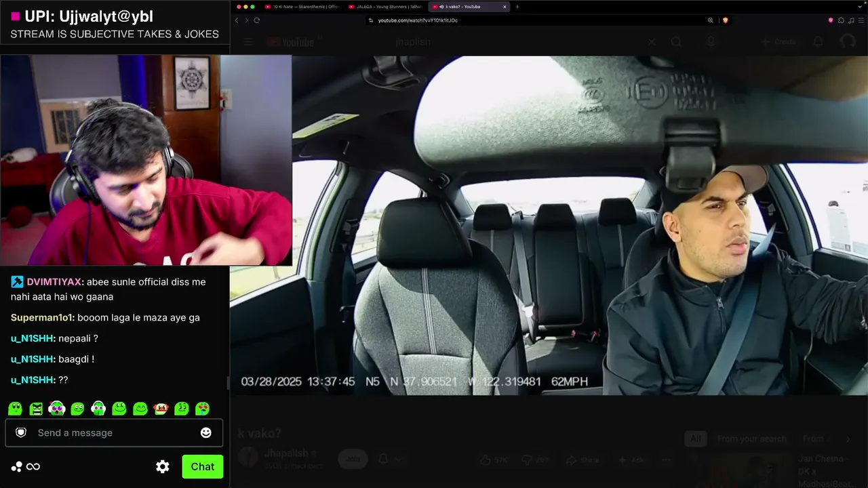Open the Jhapalish channel avatar

(x=248, y=458)
